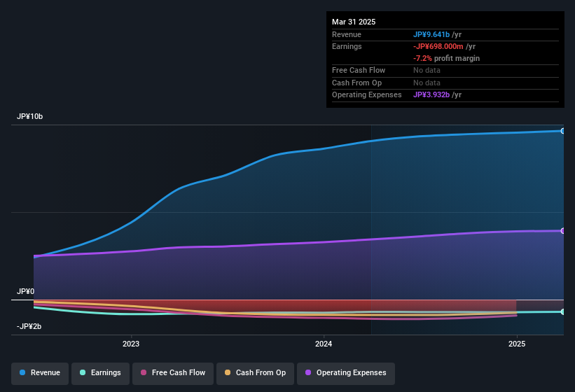Screen dimensions: 575x392
Task: Click the Cash From Op tooltip row label
Action: (356, 83)
